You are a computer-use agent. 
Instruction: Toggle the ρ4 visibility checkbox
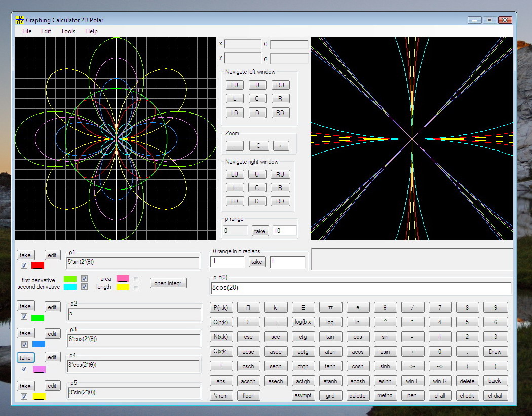[24, 369]
